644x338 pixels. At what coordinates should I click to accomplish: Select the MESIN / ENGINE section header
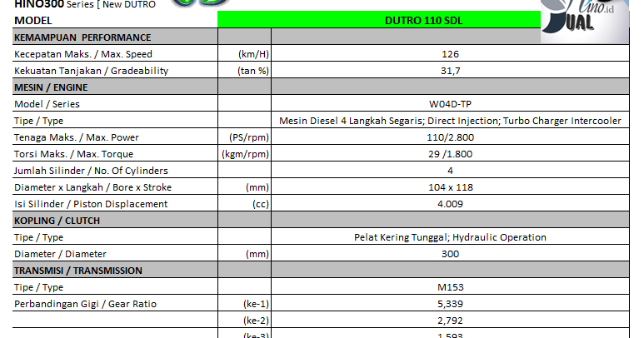coord(51,87)
